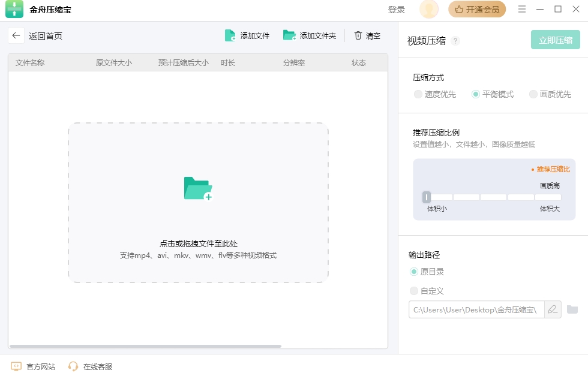Image resolution: width=588 pixels, height=376 pixels.
Task: Open the 在线客服 customer service icon
Action: (x=73, y=366)
